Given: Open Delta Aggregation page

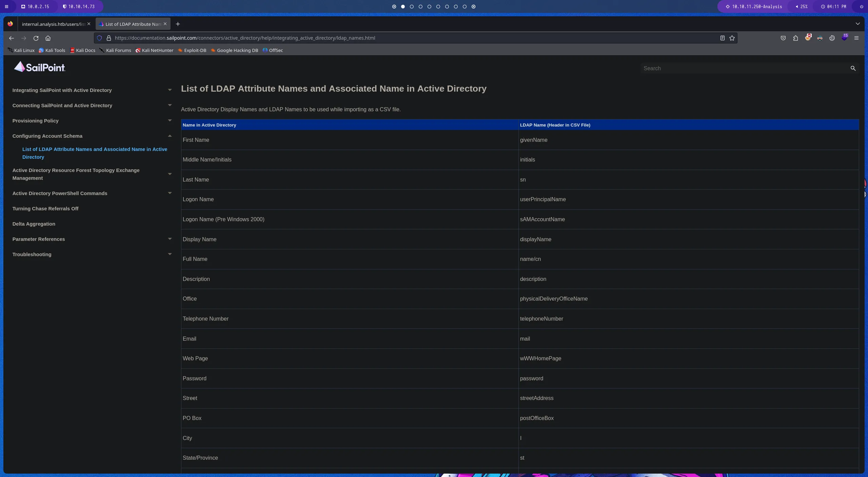Looking at the screenshot, I should tap(34, 224).
